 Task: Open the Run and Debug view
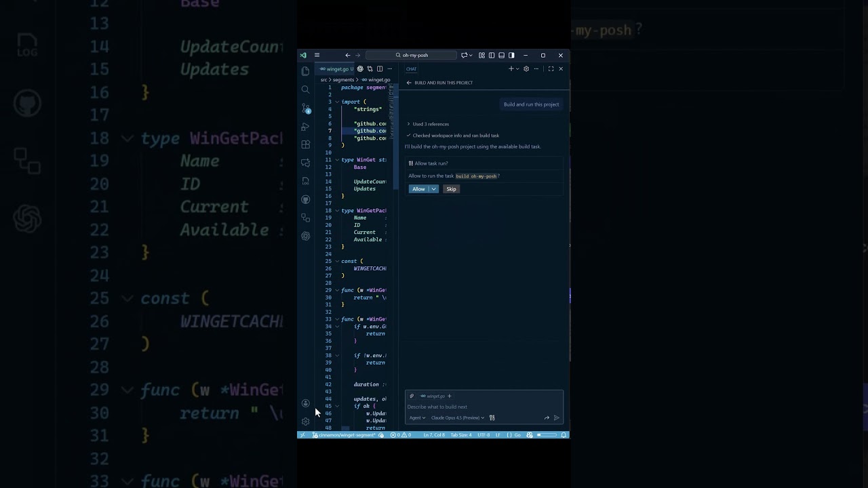click(x=305, y=126)
